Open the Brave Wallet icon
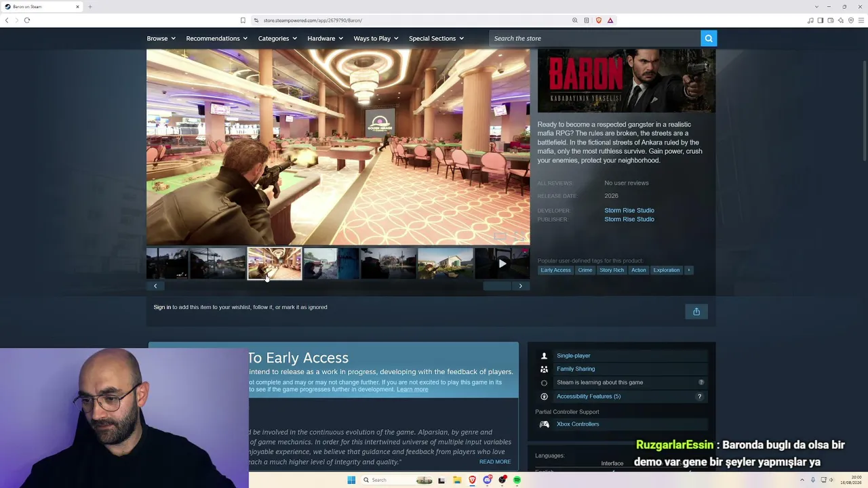868x488 pixels. click(x=831, y=20)
